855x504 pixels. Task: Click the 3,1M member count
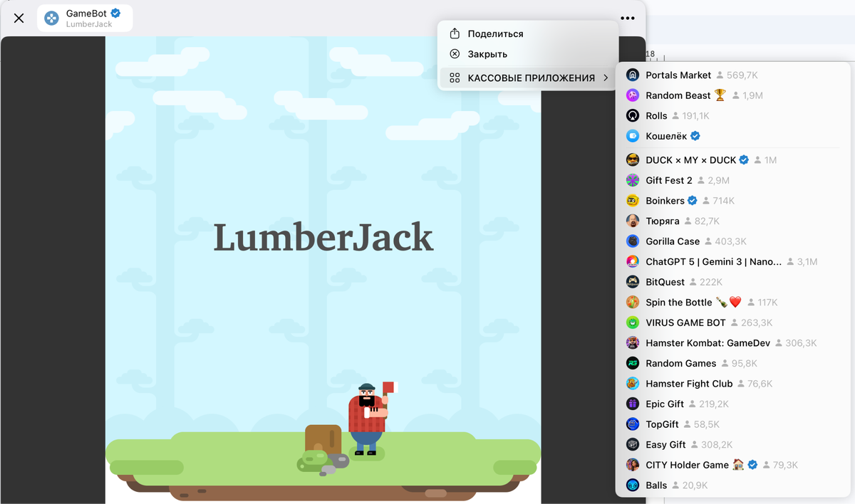click(x=802, y=261)
